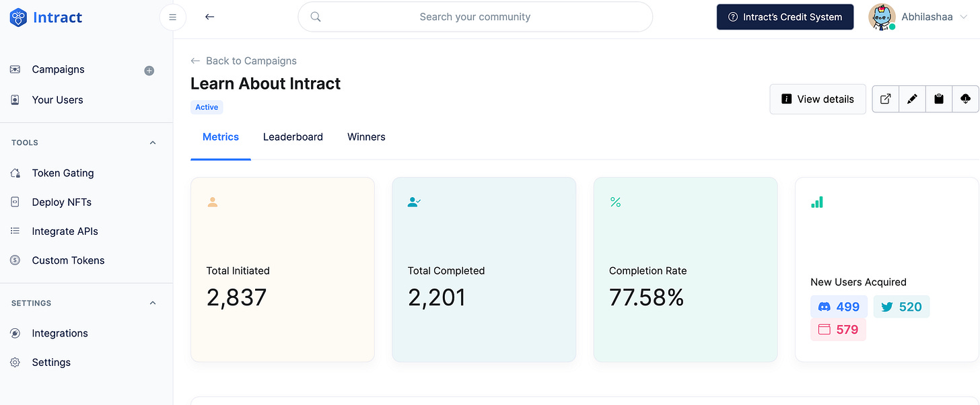Go back using the top bar left arrow
Viewport: 980px width, 405px height.
click(209, 17)
